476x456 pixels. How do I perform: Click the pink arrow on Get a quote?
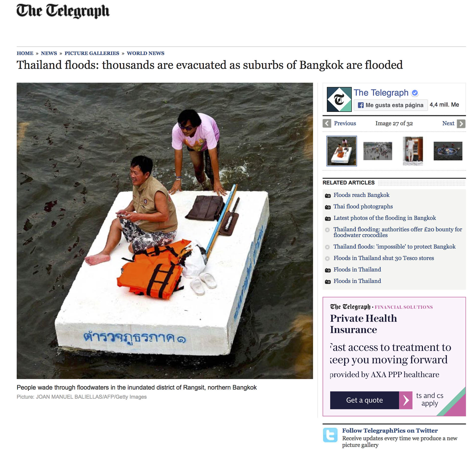click(406, 400)
